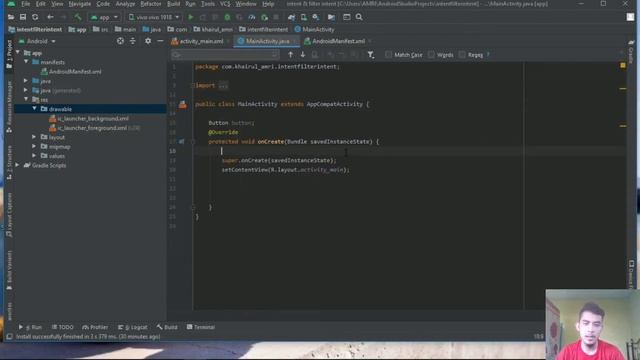Open the Navigate menu

pos(80,4)
